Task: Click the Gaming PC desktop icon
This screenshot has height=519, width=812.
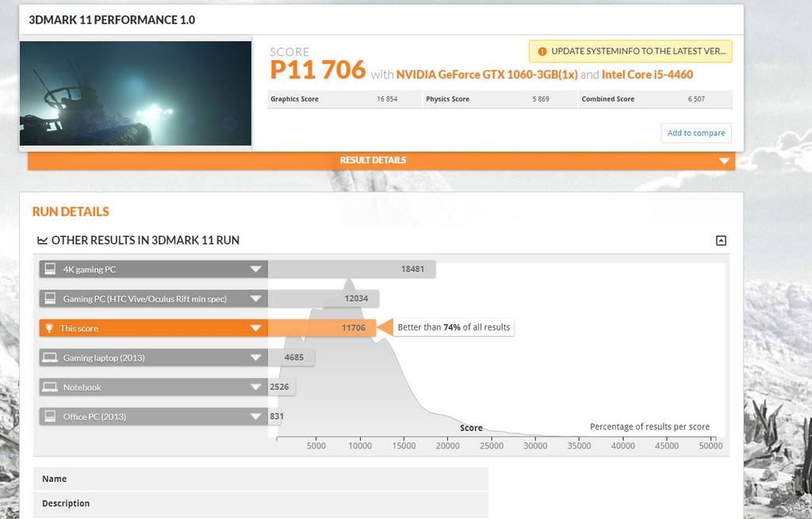Action: (50, 299)
